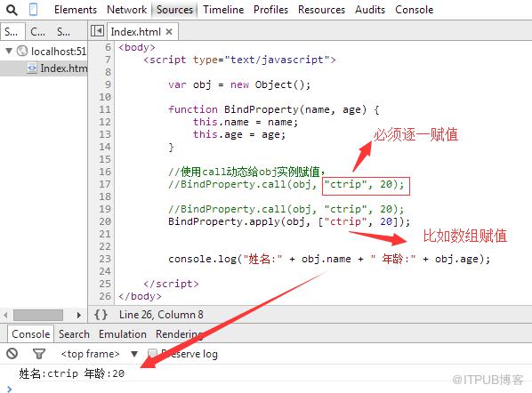532x393 pixels.
Task: Select the Search drawer tab
Action: click(x=74, y=334)
